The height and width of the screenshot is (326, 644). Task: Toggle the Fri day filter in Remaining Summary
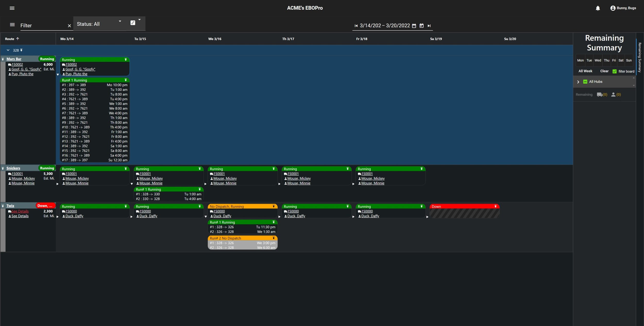pyautogui.click(x=614, y=60)
